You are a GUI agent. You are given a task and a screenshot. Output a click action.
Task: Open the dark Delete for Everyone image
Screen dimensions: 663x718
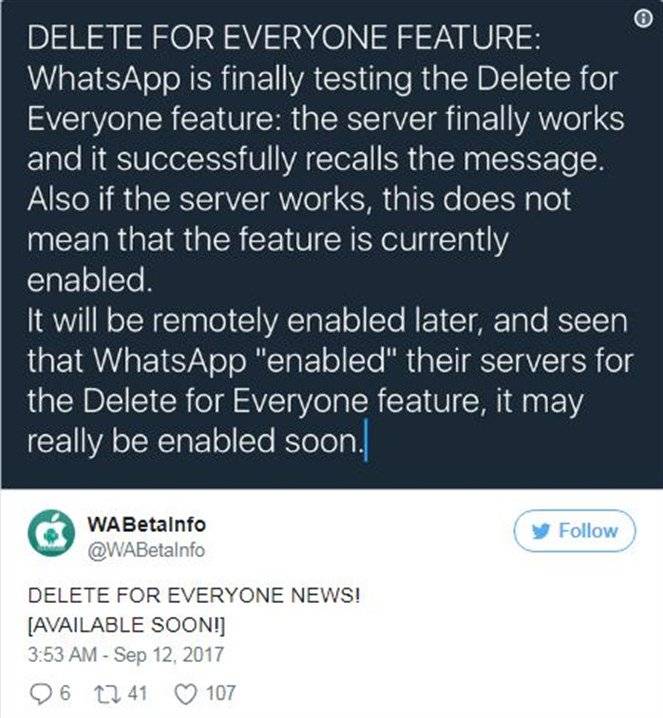point(332,245)
